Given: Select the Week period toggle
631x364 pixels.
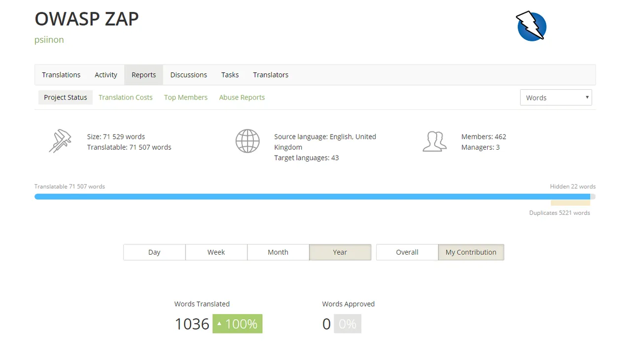Looking at the screenshot, I should tap(216, 252).
